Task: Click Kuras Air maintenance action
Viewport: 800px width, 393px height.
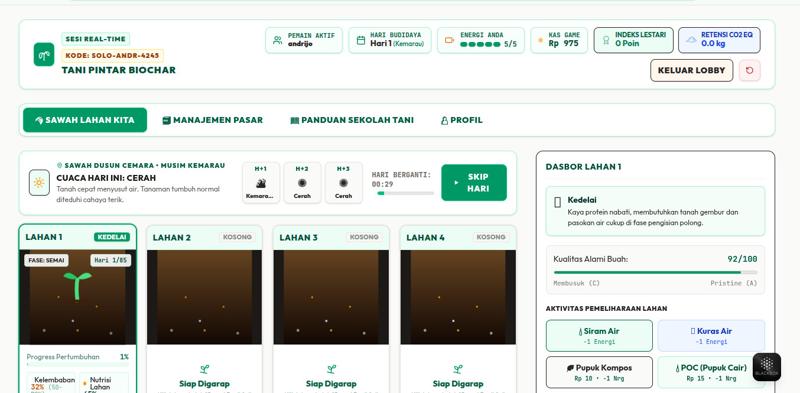Action: (x=711, y=336)
